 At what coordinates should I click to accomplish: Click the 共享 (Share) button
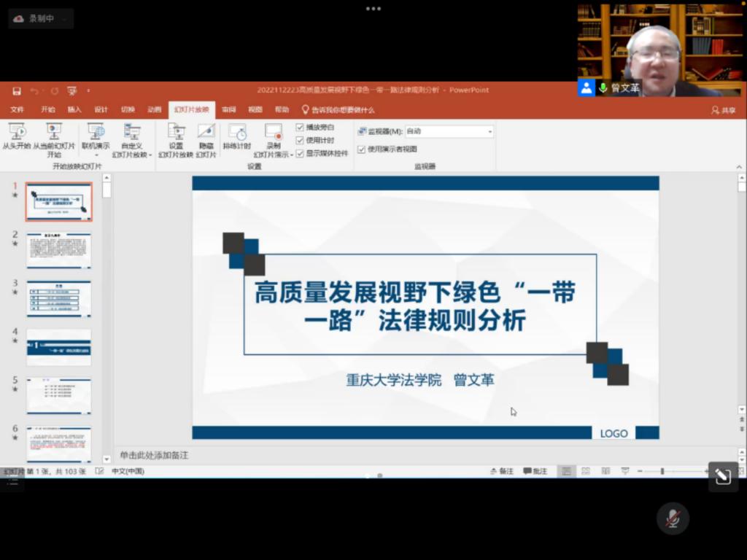[x=724, y=110]
